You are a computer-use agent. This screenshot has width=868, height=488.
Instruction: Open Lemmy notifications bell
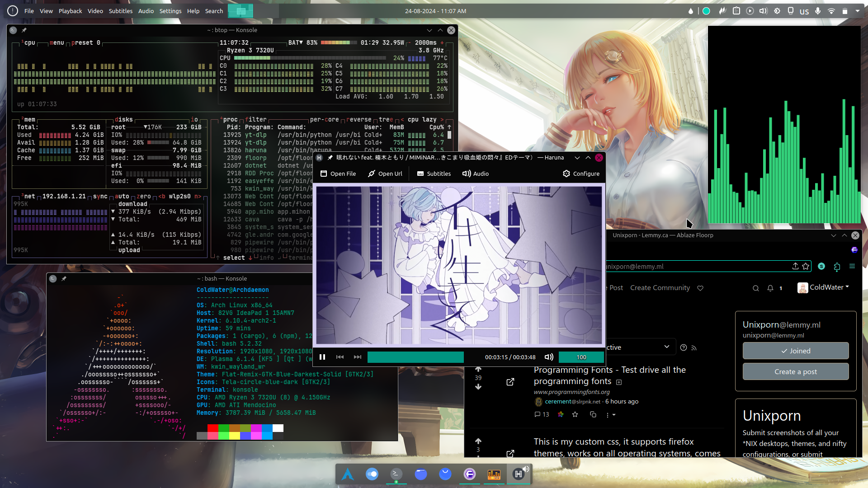coord(770,288)
